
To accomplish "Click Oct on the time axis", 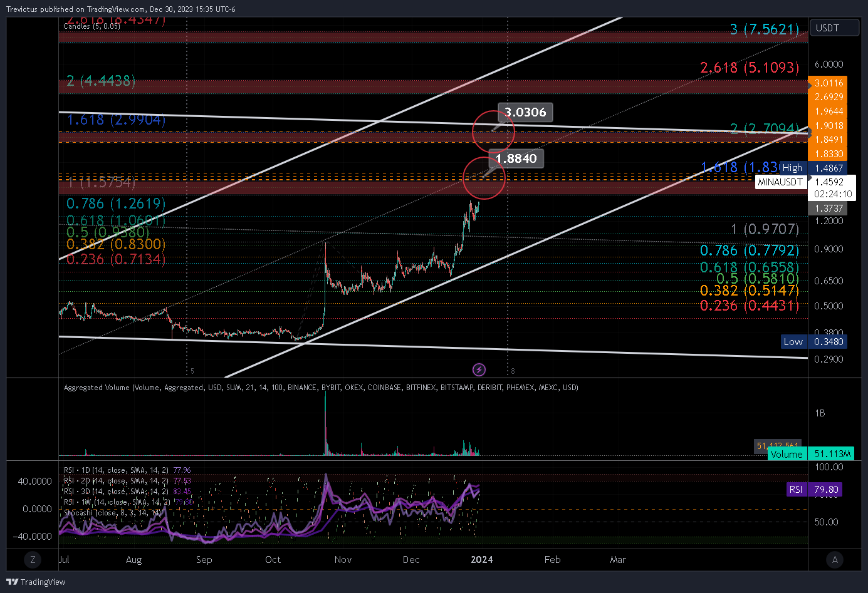I will point(273,560).
